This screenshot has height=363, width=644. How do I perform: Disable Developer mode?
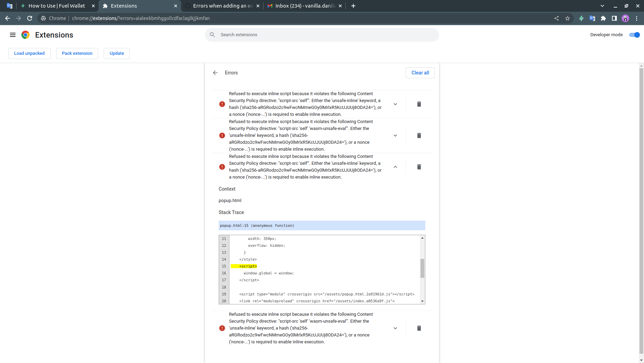(634, 34)
